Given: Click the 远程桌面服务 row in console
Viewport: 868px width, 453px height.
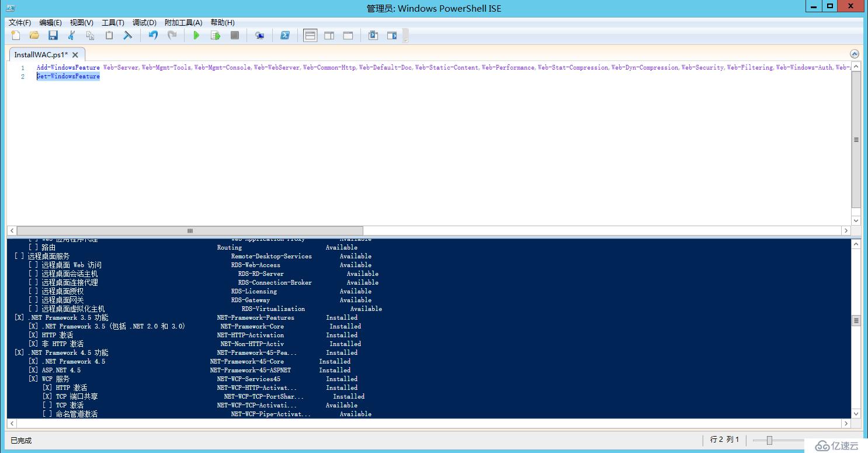Looking at the screenshot, I should [193, 257].
